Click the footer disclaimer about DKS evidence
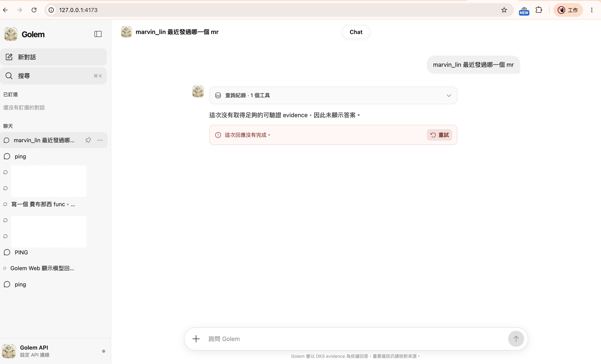The height and width of the screenshot is (364, 601). click(x=356, y=356)
